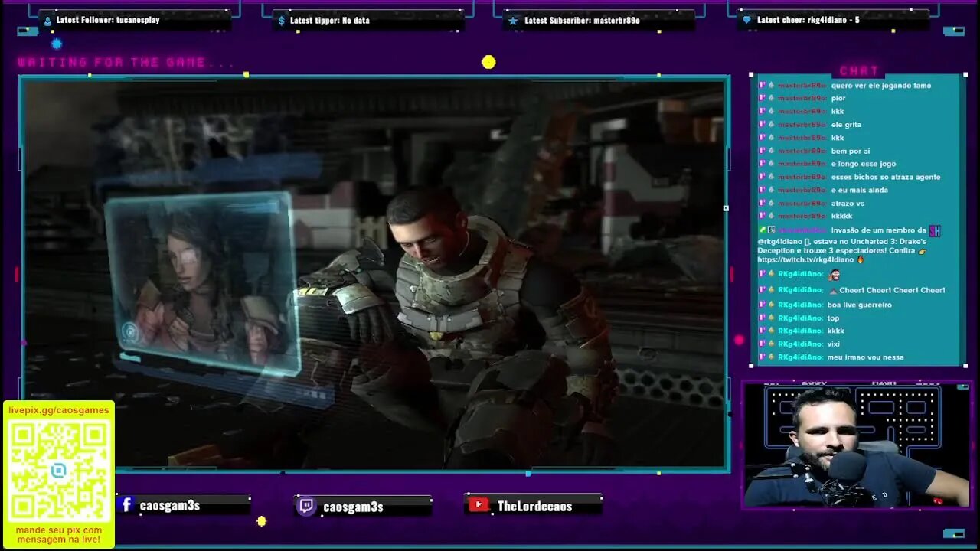Click 'mande seu pix com mensagem na live!' text

59,535
